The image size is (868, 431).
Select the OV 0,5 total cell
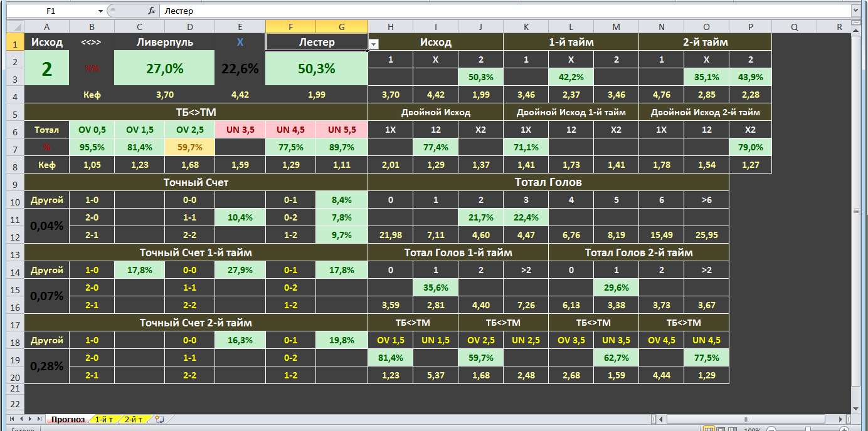92,130
